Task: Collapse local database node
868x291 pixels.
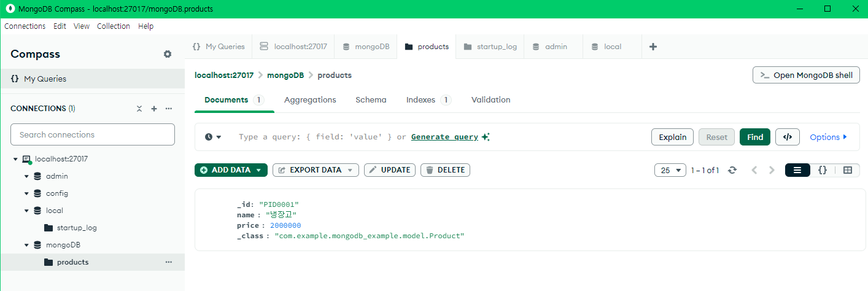Action: [x=26, y=211]
